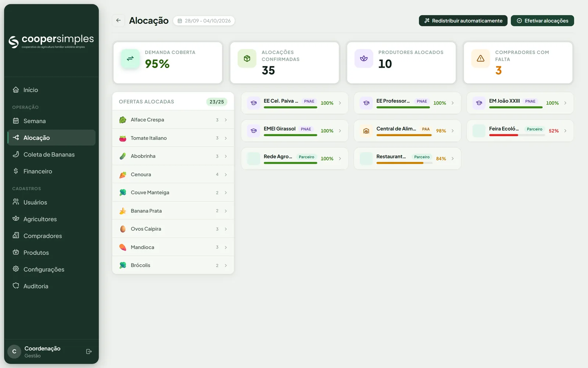The width and height of the screenshot is (588, 368).
Task: Click the back arrow next to Alocação
Action: pyautogui.click(x=118, y=21)
